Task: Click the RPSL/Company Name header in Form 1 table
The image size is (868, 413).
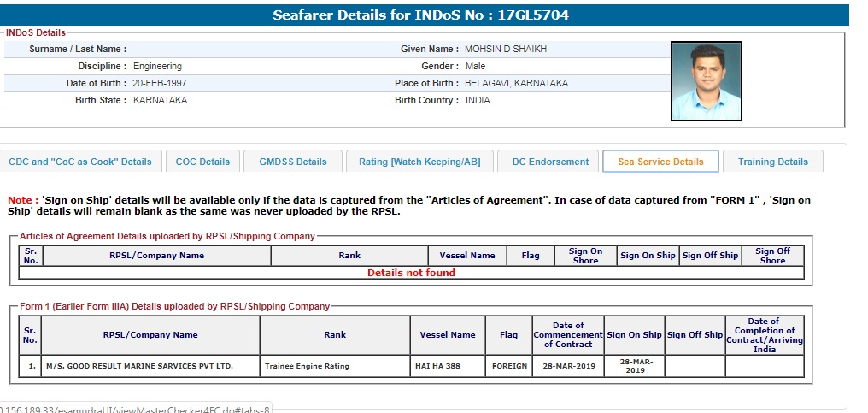Action: click(x=150, y=335)
